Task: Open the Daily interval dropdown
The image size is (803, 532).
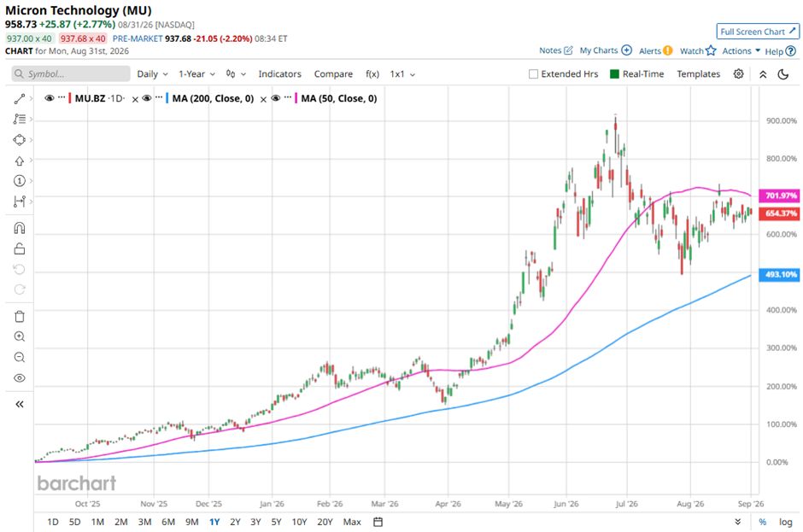Action: (x=152, y=73)
